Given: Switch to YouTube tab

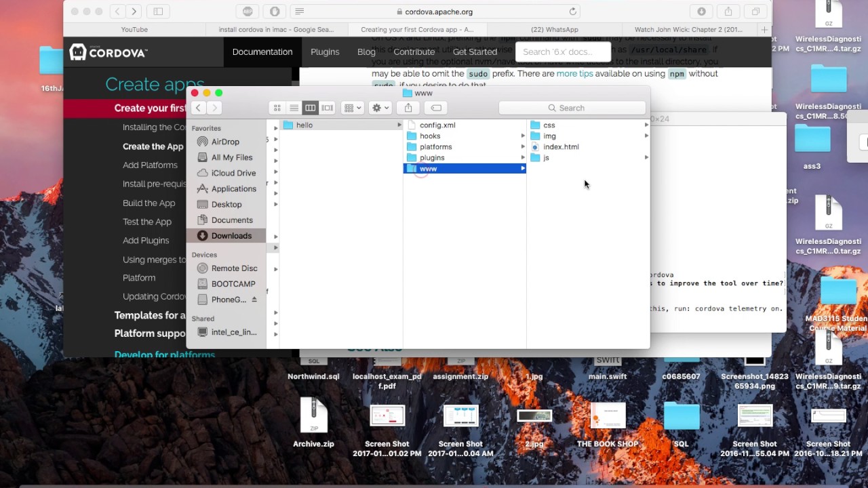Looking at the screenshot, I should (134, 30).
